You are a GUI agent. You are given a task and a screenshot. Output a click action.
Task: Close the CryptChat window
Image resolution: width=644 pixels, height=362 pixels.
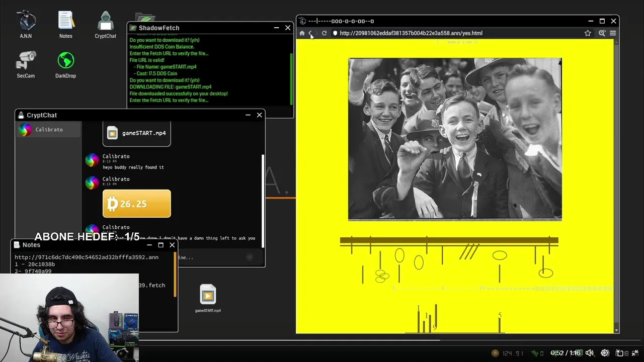coord(259,115)
